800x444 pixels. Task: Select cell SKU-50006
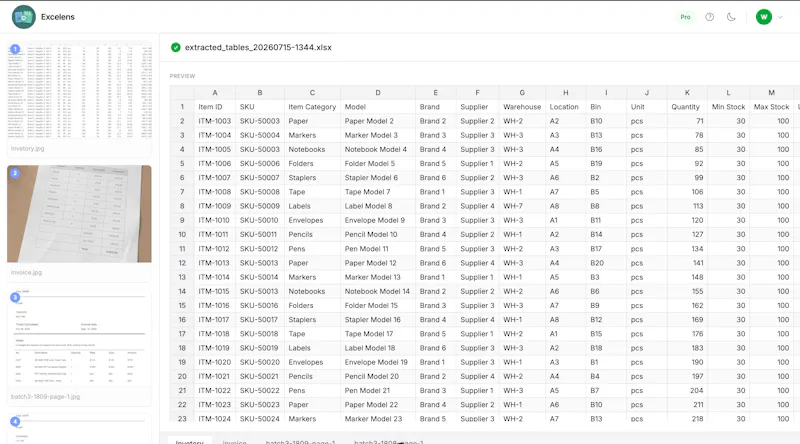(x=260, y=163)
